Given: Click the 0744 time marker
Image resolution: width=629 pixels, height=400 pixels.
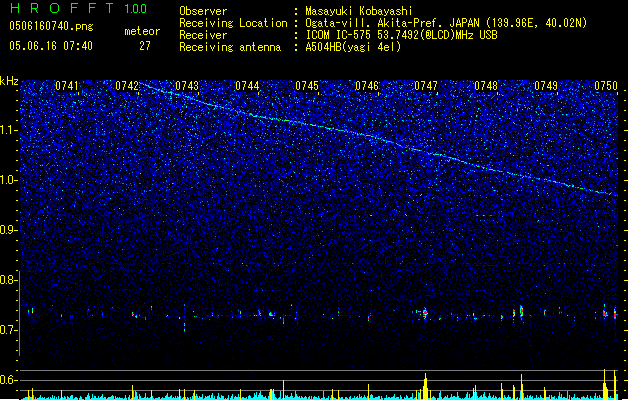Looking at the screenshot, I should tap(247, 86).
